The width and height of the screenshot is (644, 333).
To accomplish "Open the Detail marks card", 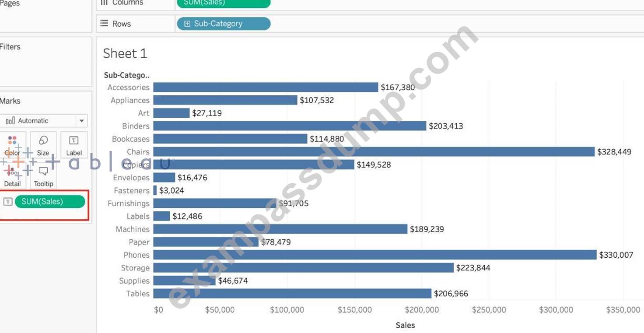I will (x=12, y=176).
